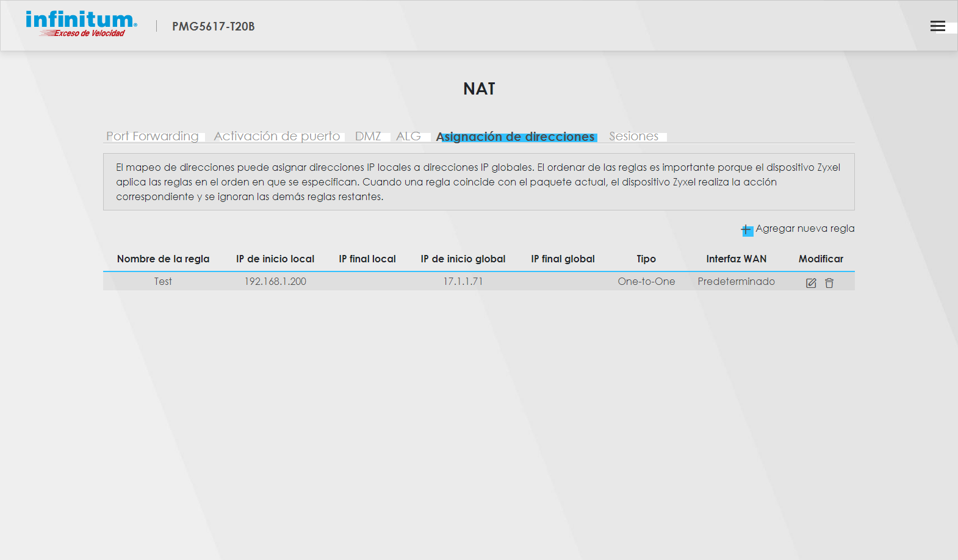Viewport: 958px width, 560px height.
Task: Click the Nombre de la regla column header
Action: coord(163,259)
